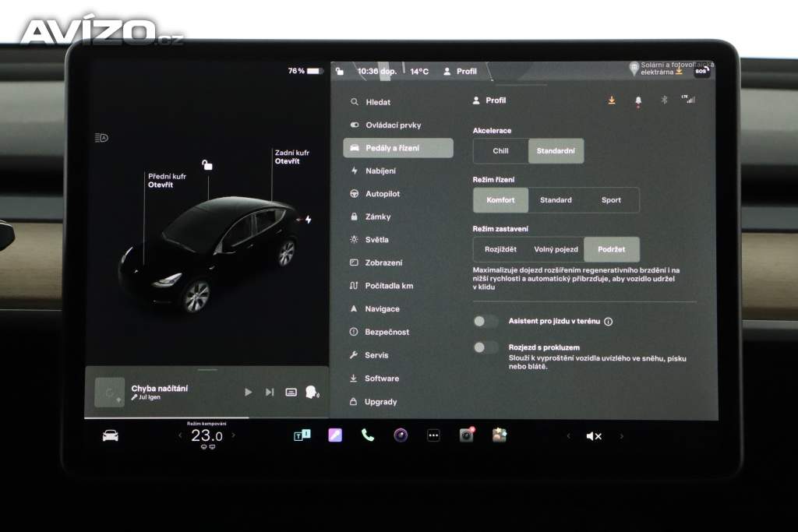Select Komfort steering mode
This screenshot has height=532, width=798.
(500, 200)
